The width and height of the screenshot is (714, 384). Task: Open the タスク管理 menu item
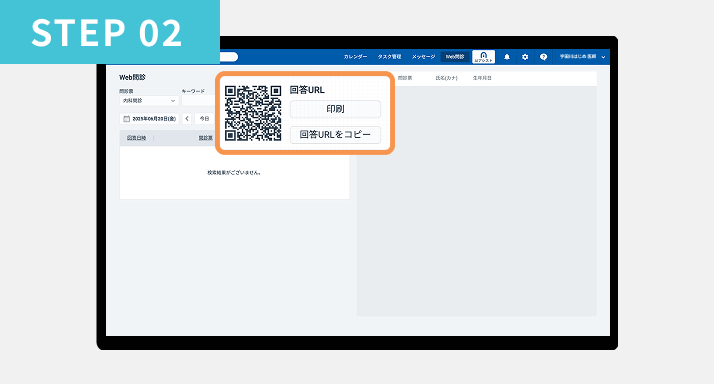point(389,57)
